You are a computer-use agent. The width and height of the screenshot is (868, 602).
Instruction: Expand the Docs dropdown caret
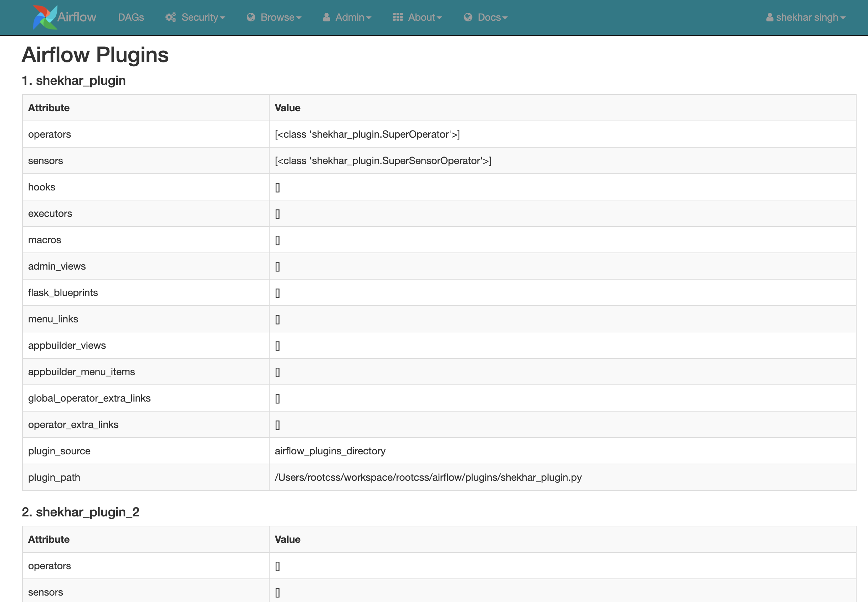[x=505, y=18]
